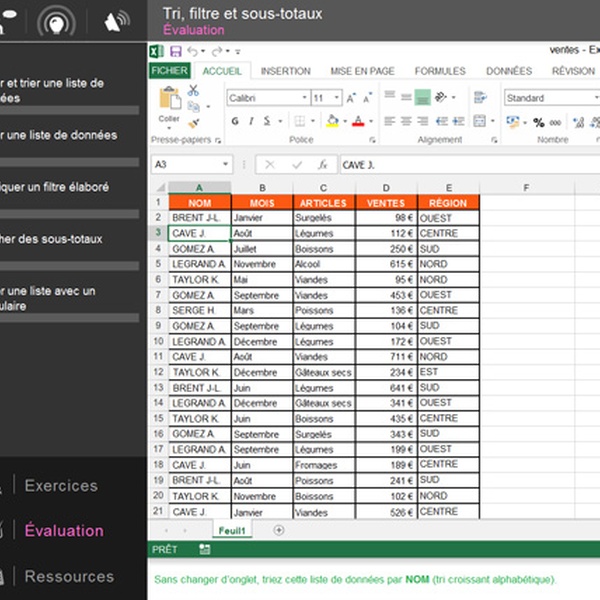Click the fx insert function icon
Image resolution: width=600 pixels, height=600 pixels.
(x=323, y=165)
